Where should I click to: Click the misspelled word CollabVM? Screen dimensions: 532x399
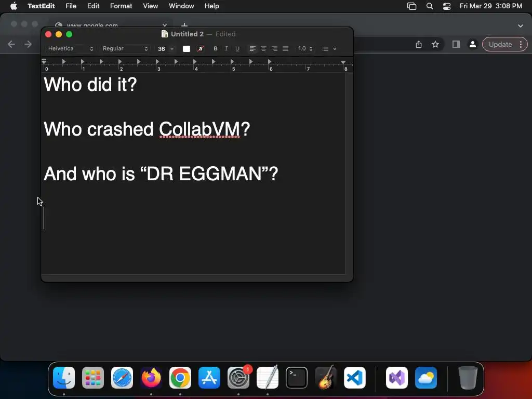199,129
